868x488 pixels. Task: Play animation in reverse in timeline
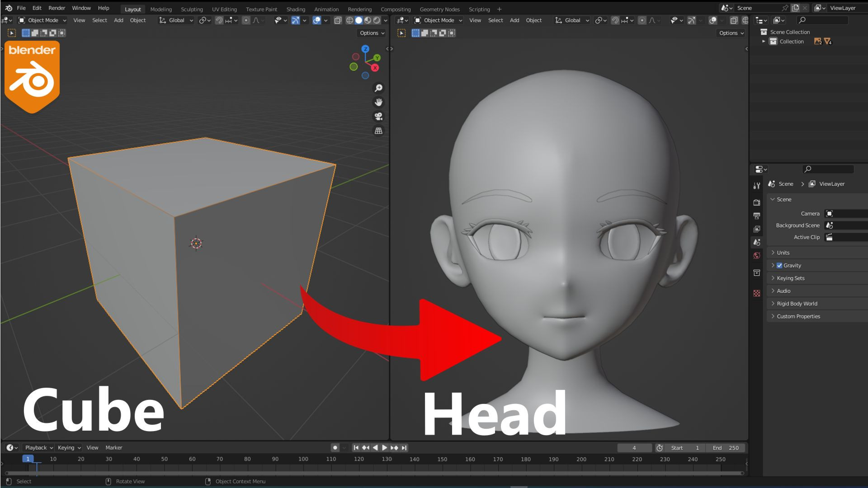point(375,448)
